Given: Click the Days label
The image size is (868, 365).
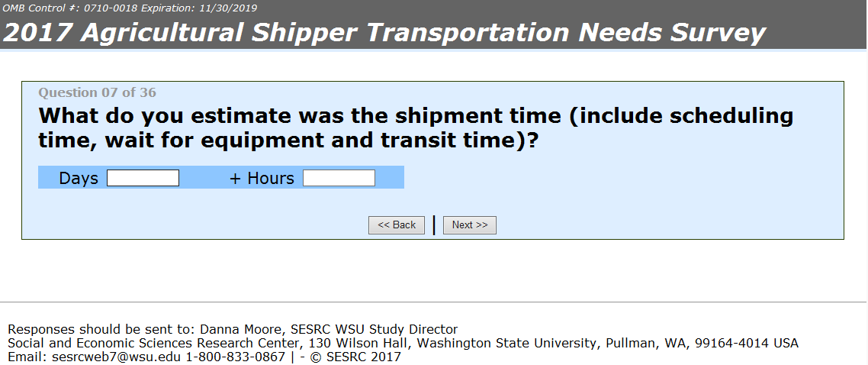Looking at the screenshot, I should (x=79, y=179).
